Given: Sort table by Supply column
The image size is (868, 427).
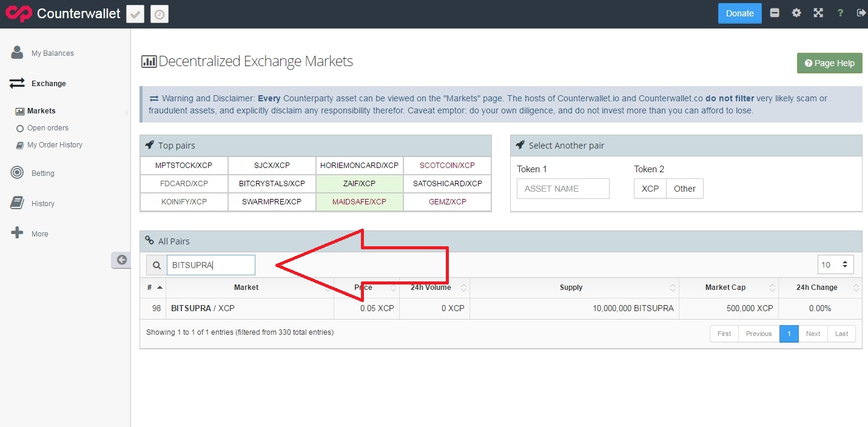Looking at the screenshot, I should point(574,287).
